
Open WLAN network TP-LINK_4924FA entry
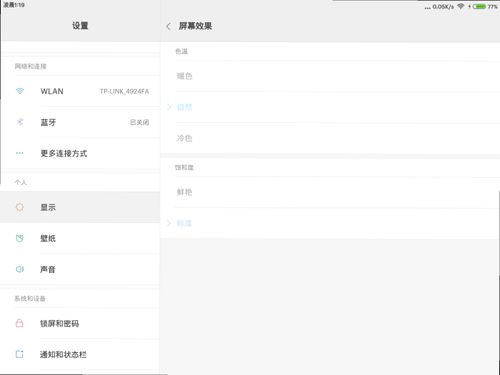pos(80,91)
